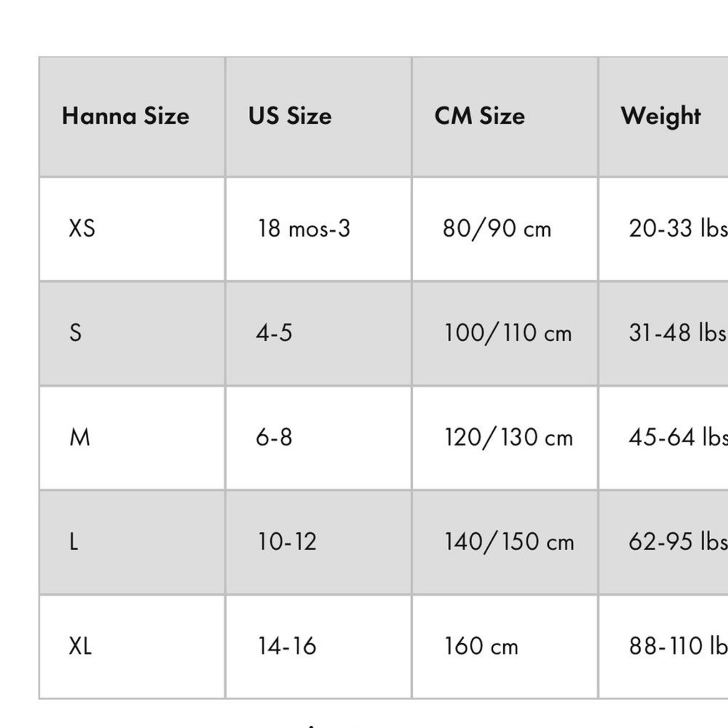Select the 80/90 cm cell
The width and height of the screenshot is (728, 728).
pos(497,228)
